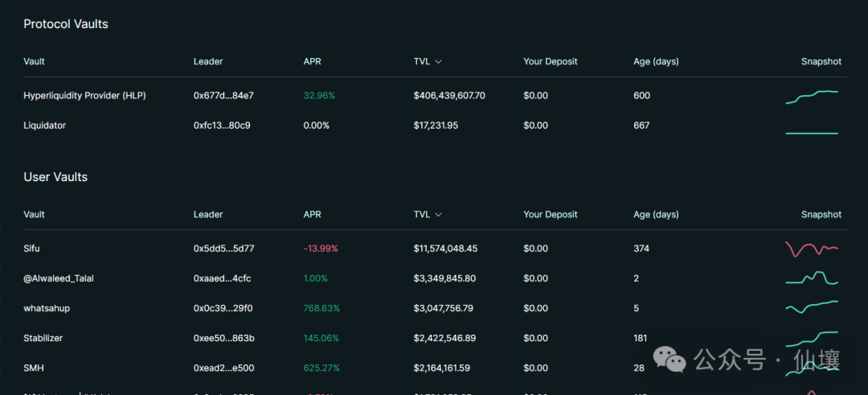Click the Liquidator vault snapshot sparkline
This screenshot has width=868, height=395.
click(x=812, y=133)
